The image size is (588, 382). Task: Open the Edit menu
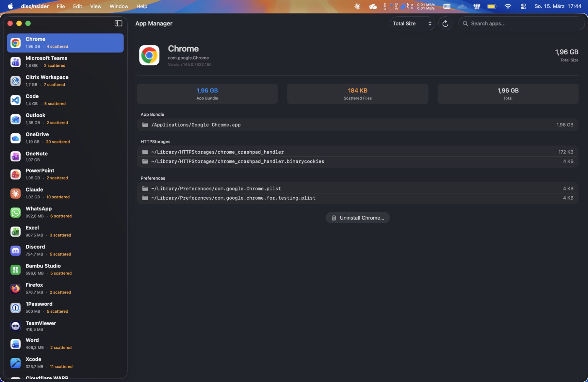coord(77,6)
